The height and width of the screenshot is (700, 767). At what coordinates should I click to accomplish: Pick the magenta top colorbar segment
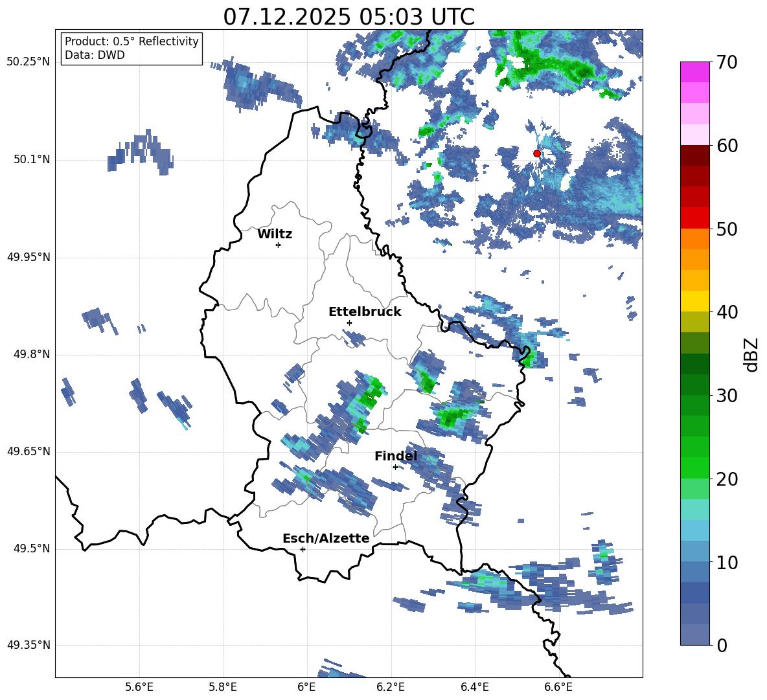pyautogui.click(x=694, y=73)
